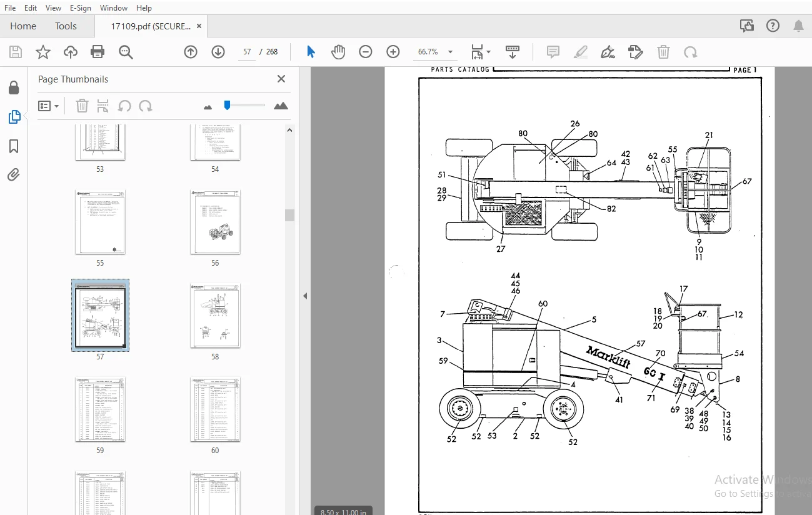
Task: Collapse the navigation pane with left arrow
Action: click(305, 296)
